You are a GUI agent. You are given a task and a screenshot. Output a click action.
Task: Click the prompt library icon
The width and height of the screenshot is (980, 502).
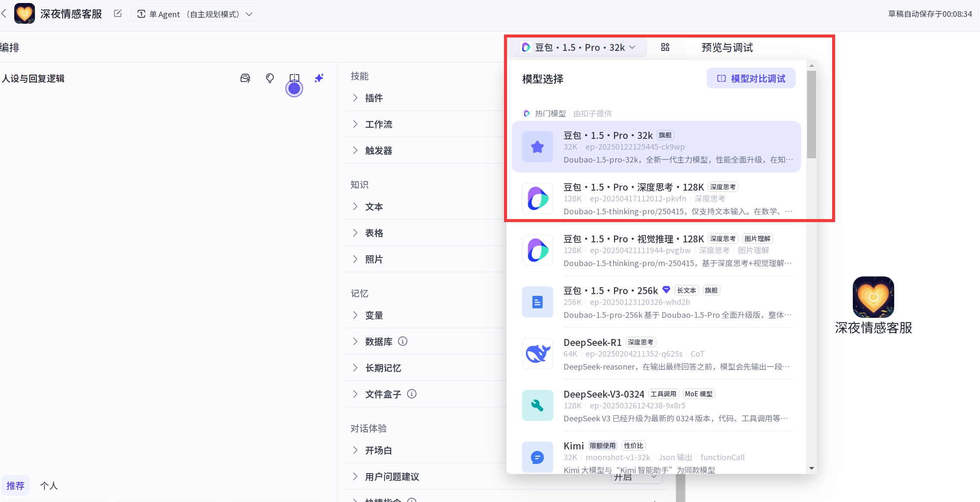tap(245, 78)
